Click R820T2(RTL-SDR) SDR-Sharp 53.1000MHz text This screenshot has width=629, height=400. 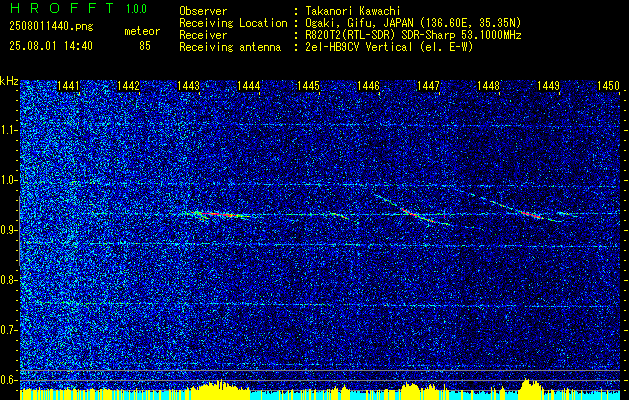click(x=413, y=35)
